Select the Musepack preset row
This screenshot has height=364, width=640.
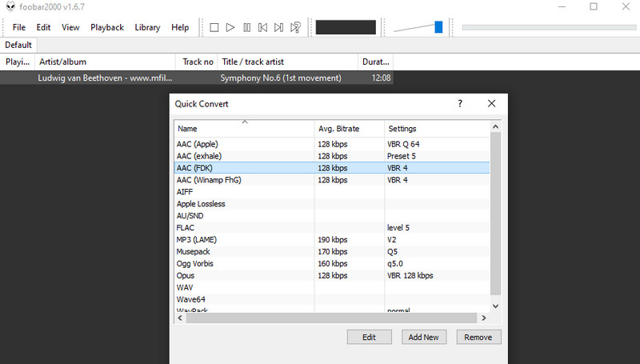[x=332, y=251]
